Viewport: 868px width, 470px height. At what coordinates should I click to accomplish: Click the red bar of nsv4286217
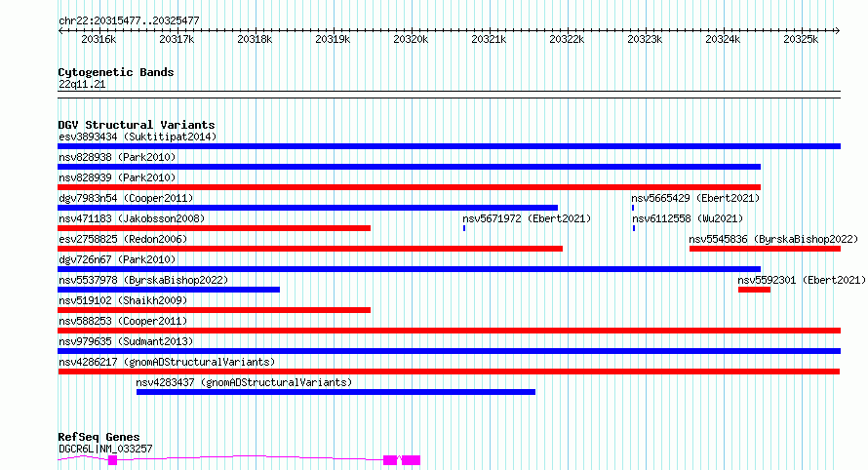click(449, 372)
